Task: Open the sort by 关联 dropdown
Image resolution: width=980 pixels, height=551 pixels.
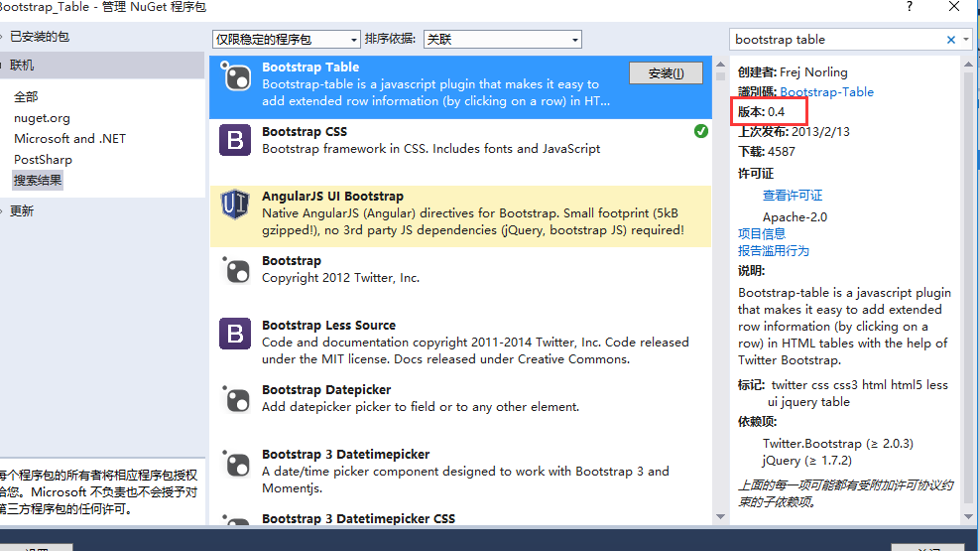Action: tap(503, 40)
